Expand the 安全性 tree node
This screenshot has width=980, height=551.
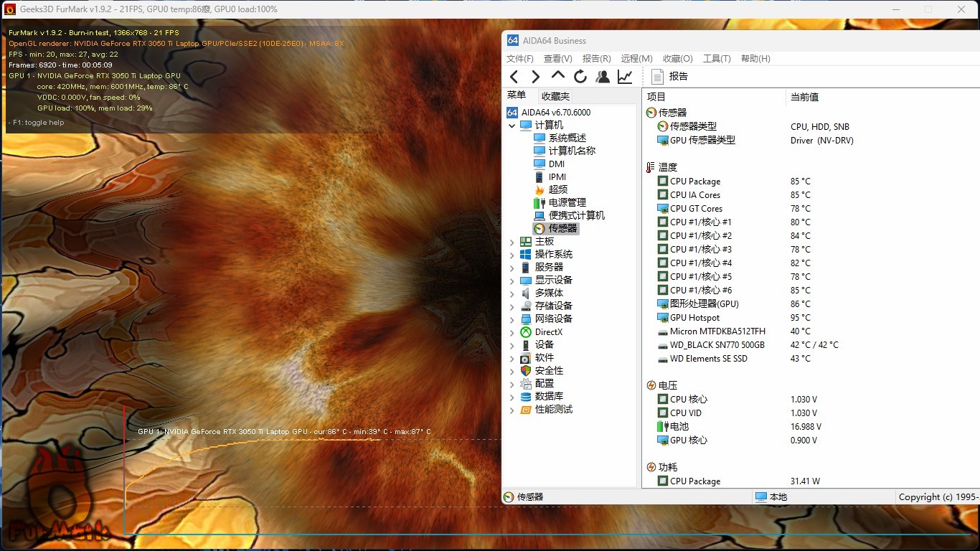click(x=512, y=371)
